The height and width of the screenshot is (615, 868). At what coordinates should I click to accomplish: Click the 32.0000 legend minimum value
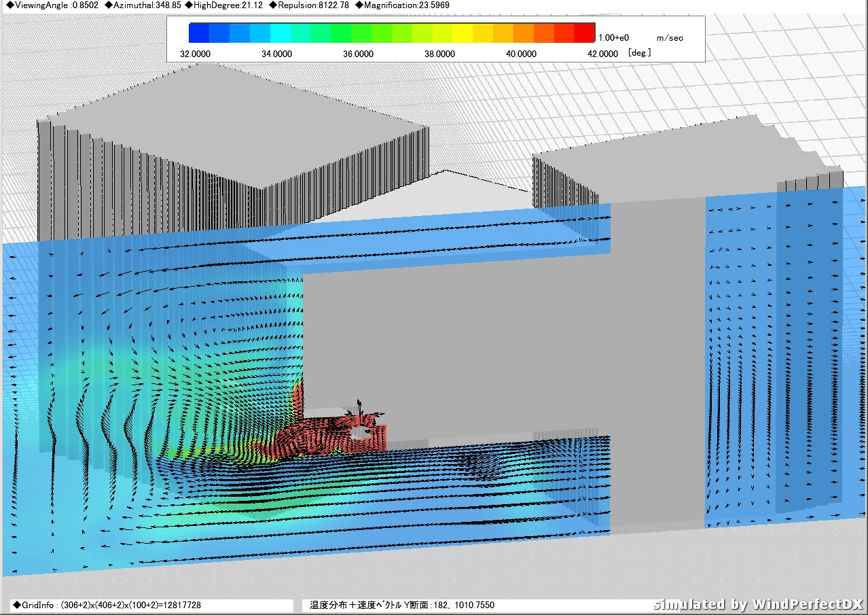point(196,54)
